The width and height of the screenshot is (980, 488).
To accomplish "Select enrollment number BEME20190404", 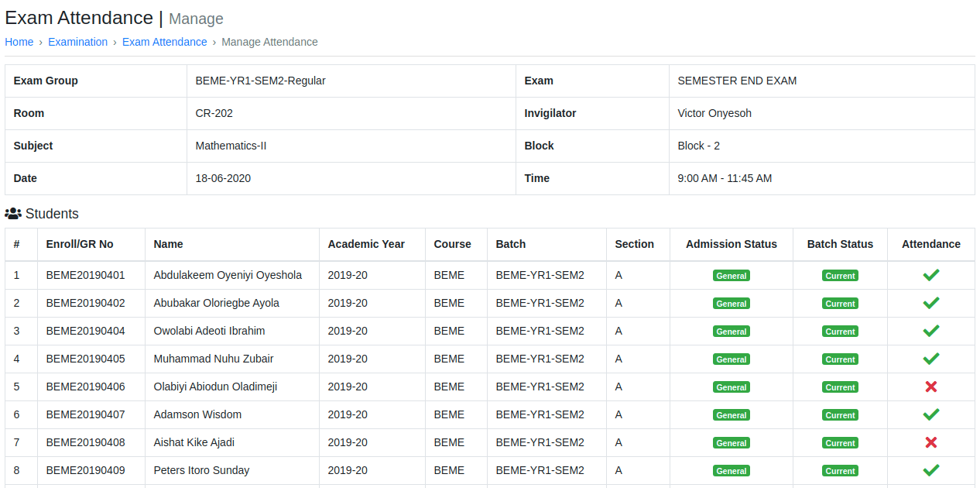I will 85,331.
